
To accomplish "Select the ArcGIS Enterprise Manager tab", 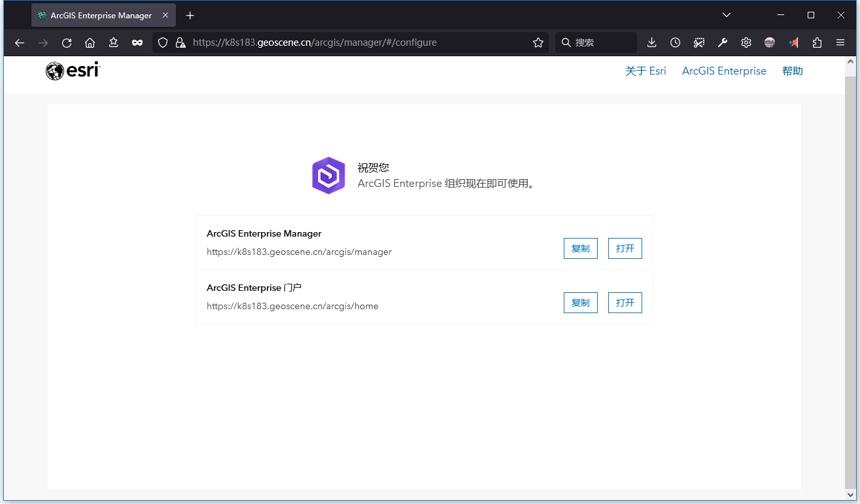I will tap(103, 15).
